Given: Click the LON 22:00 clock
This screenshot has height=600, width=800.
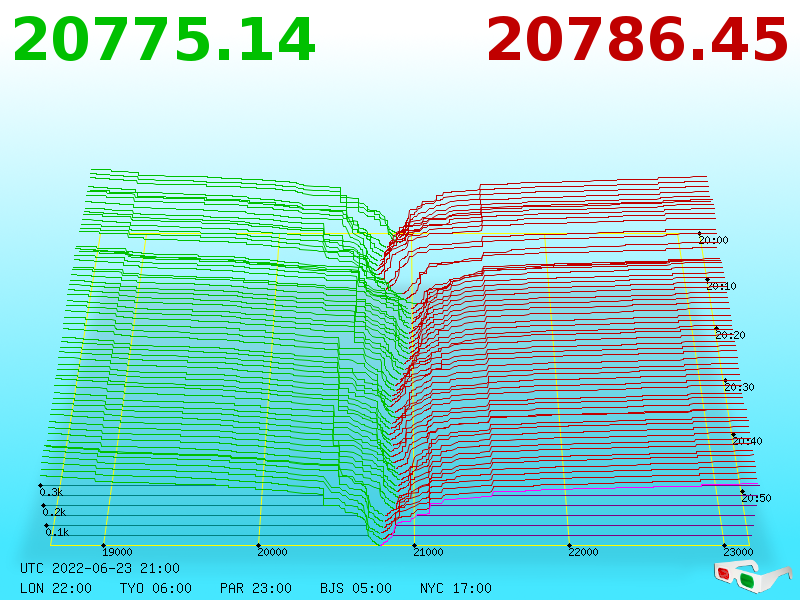Looking at the screenshot, I should coord(56,588).
